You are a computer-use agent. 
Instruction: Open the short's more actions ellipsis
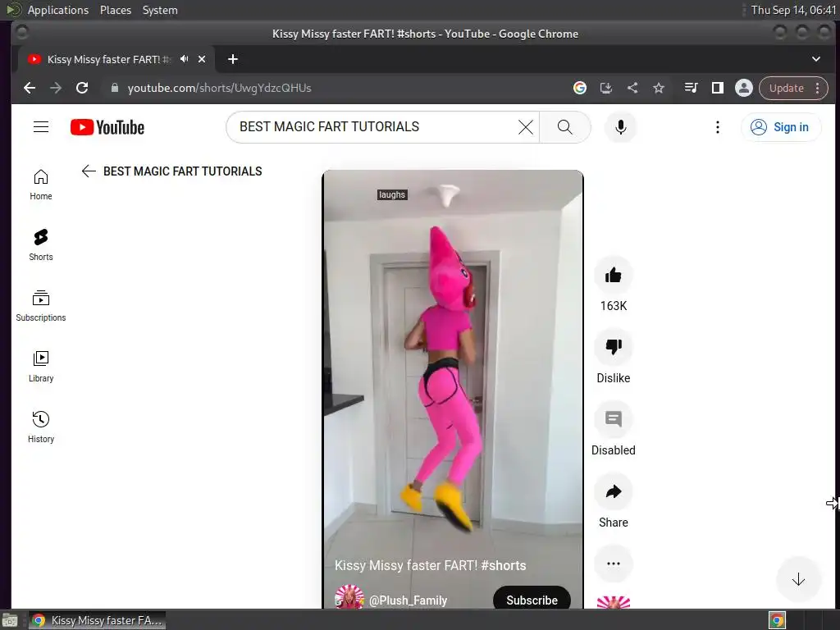click(x=614, y=564)
